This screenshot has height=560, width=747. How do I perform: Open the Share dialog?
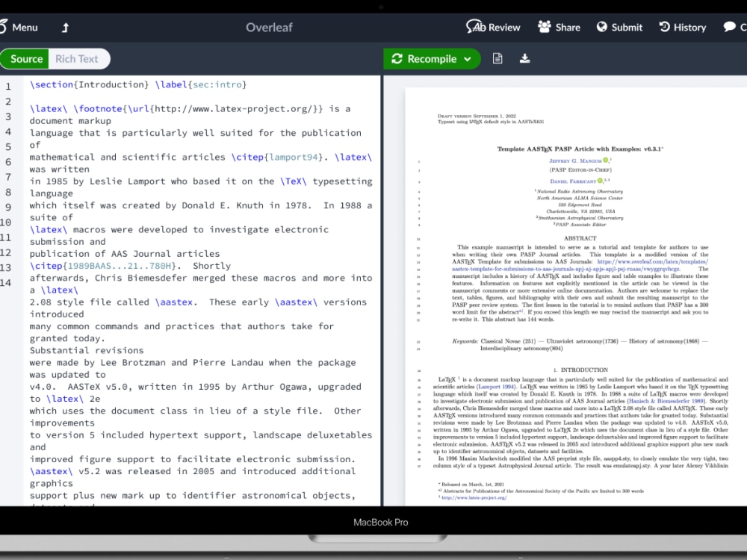click(x=559, y=27)
